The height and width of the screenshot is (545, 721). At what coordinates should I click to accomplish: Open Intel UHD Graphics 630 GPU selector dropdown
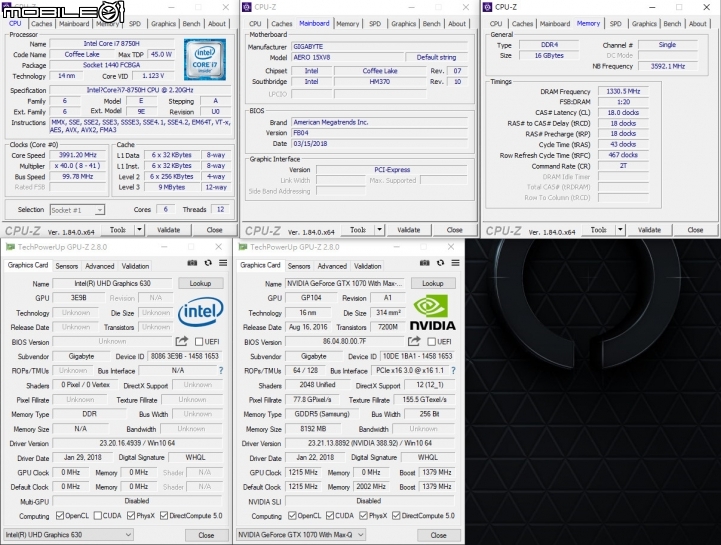point(69,534)
